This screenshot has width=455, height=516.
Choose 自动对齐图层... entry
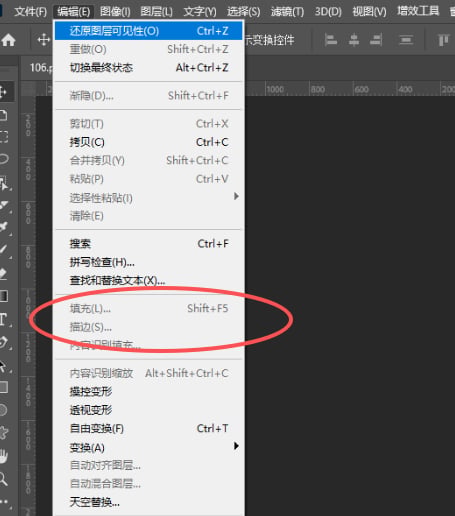click(x=149, y=465)
